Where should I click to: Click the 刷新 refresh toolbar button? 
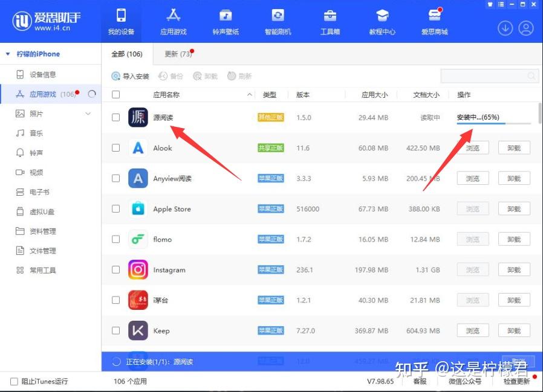pos(239,76)
